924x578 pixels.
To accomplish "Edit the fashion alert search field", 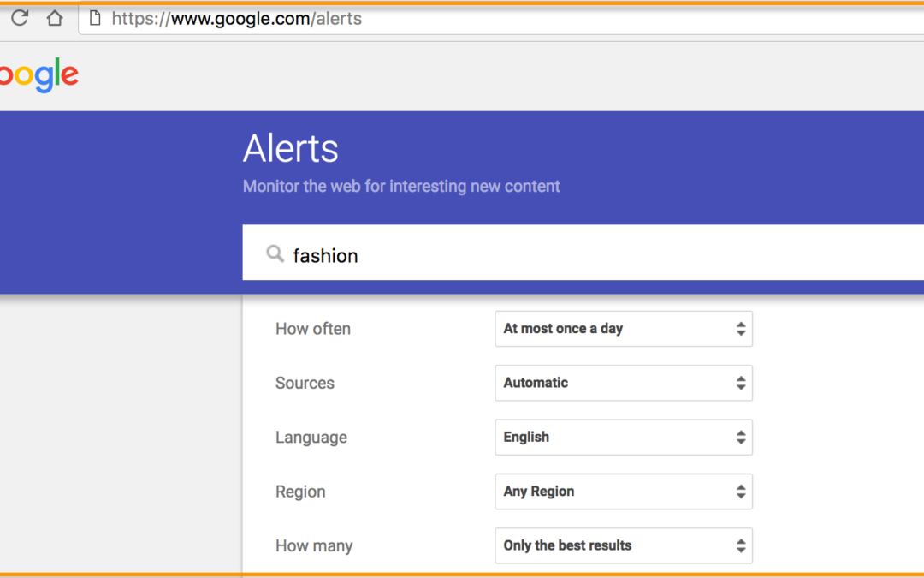I will (x=583, y=253).
